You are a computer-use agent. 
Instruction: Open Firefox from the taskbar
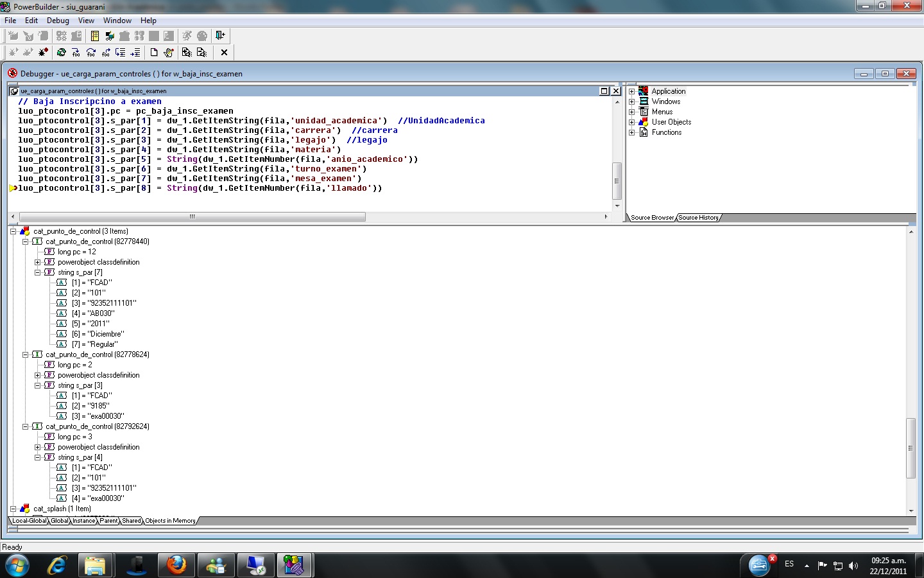click(x=176, y=565)
